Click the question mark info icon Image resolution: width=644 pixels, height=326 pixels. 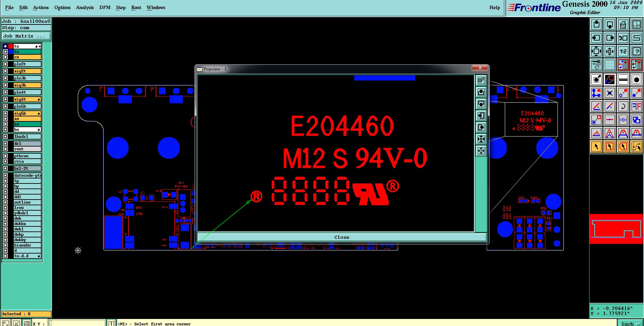click(x=637, y=51)
